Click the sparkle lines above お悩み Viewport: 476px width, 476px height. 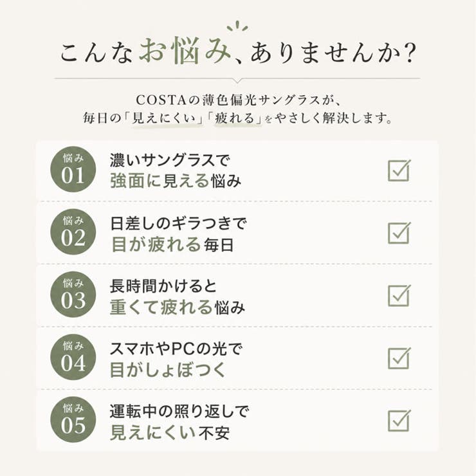pos(238,26)
